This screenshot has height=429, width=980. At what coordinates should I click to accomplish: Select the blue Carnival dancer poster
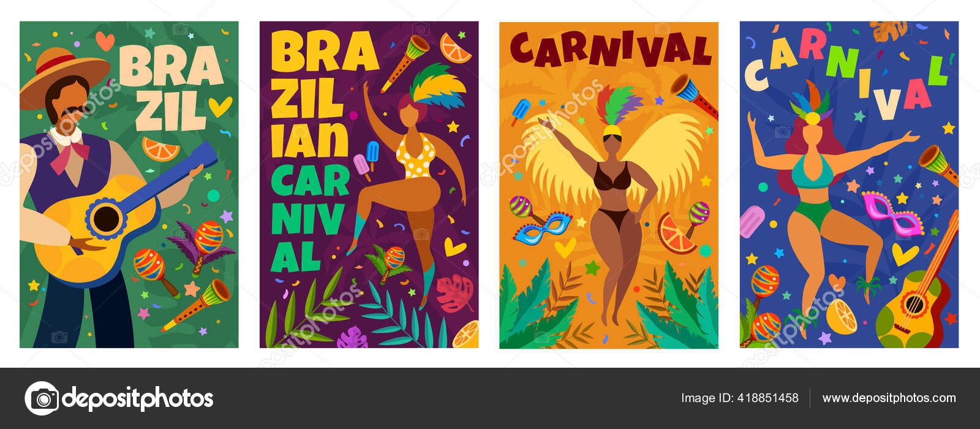pos(849,184)
